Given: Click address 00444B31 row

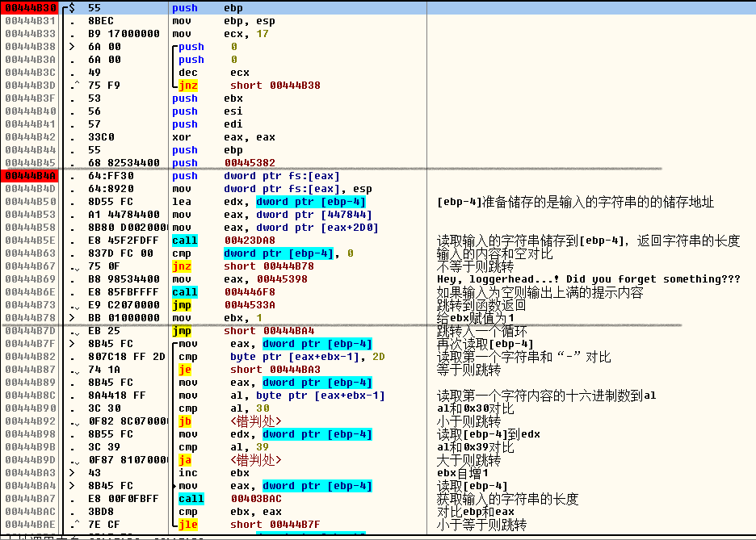Looking at the screenshot, I should pos(31,21).
